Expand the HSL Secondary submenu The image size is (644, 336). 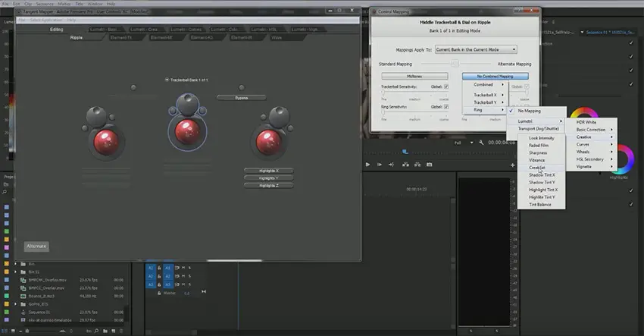[x=592, y=159]
